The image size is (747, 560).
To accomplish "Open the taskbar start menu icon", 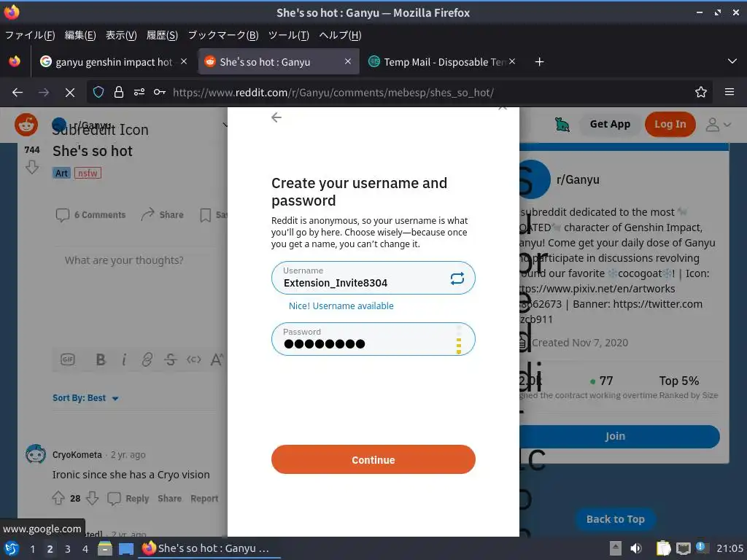I will (x=12, y=549).
